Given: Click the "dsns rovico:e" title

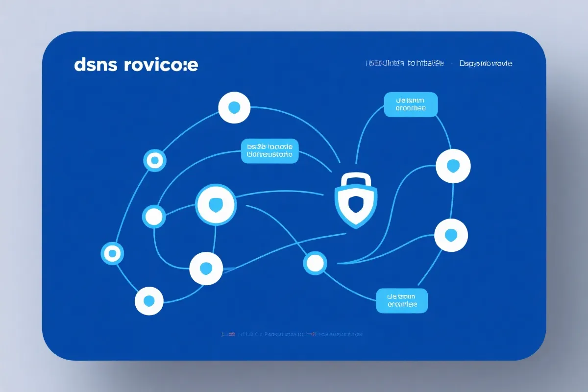Looking at the screenshot, I should click(136, 65).
